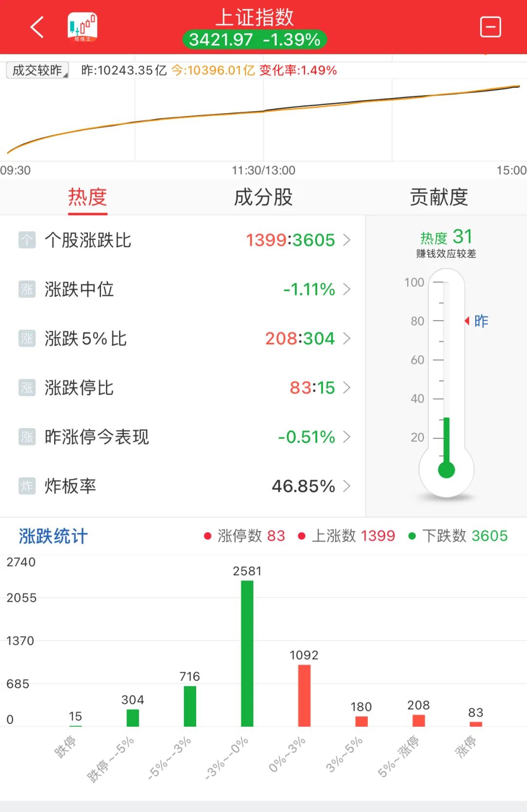This screenshot has width=527, height=812.
Task: Switch to the 贡献度 tab
Action: [439, 198]
